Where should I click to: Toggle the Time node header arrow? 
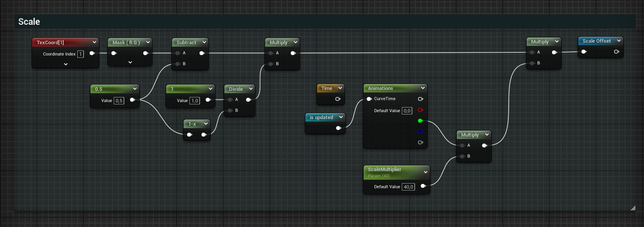coord(340,88)
